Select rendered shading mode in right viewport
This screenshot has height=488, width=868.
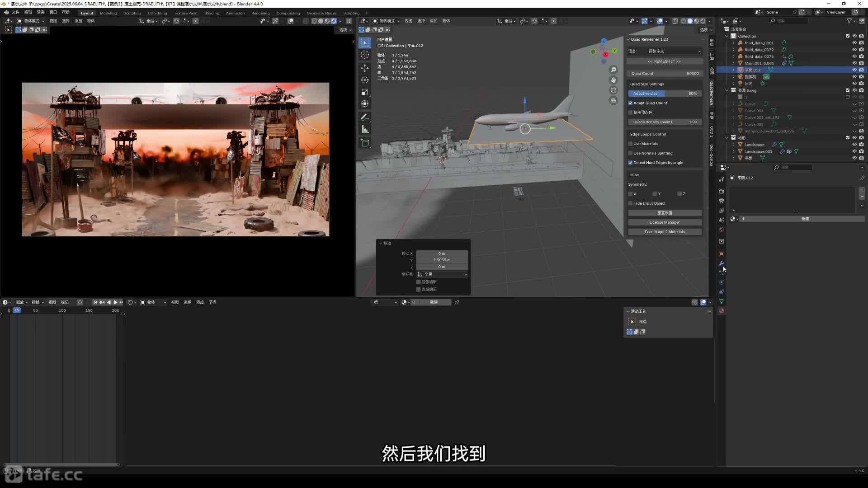tap(703, 21)
